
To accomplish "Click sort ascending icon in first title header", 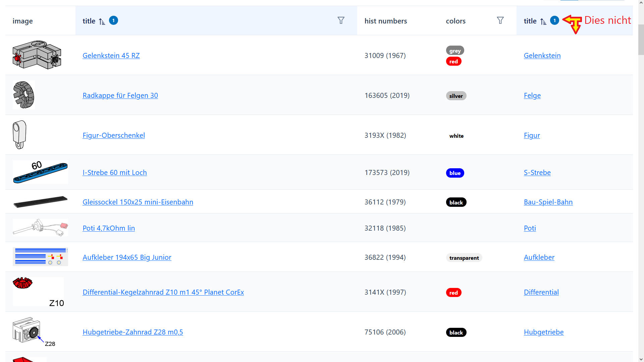I will (102, 21).
